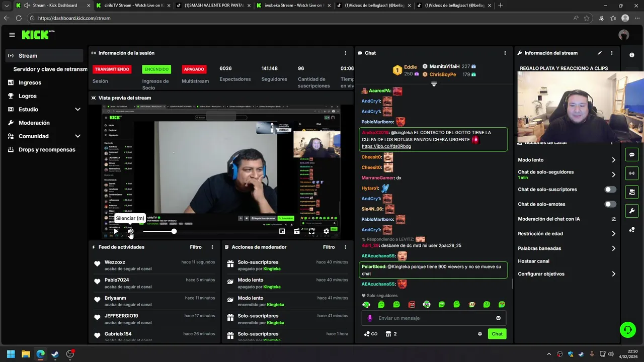
Task: Enable picture-in-picture on stream preview
Action: 282,231
